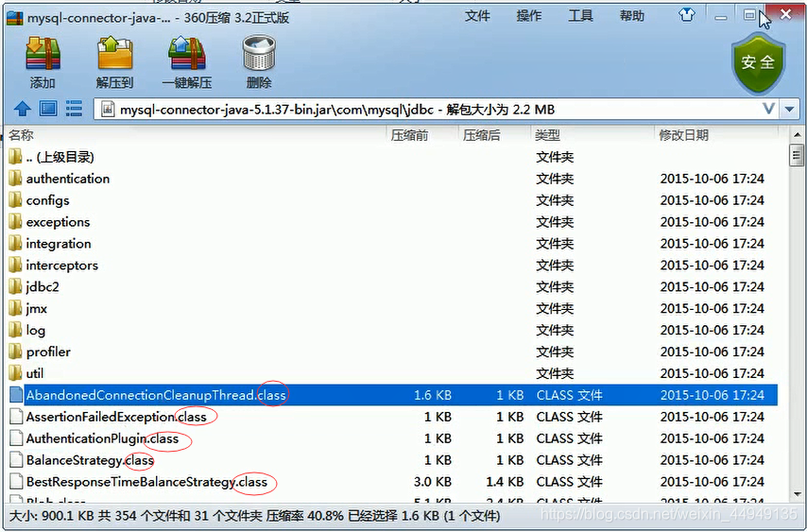Select BestResponseTimeBalanceStrategy.class file name

pyautogui.click(x=146, y=482)
